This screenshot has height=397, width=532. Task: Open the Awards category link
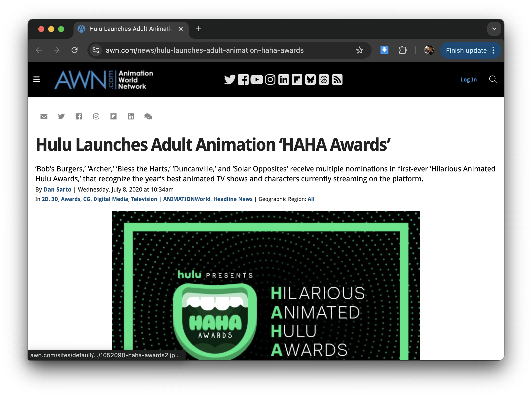71,199
